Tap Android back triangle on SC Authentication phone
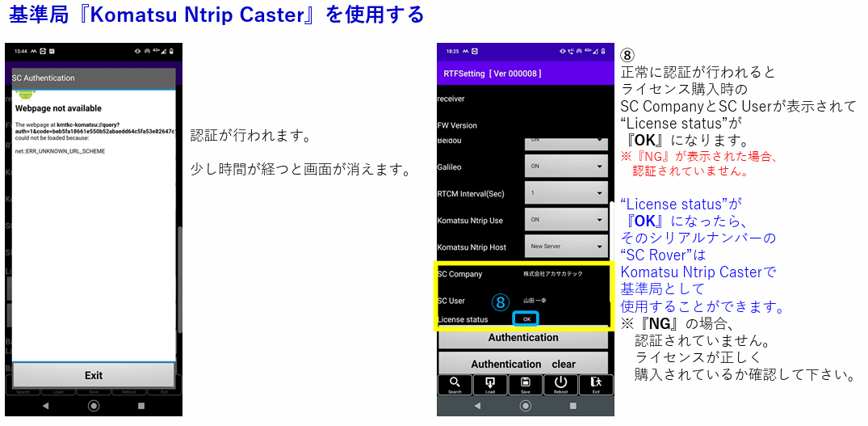 tap(46, 406)
